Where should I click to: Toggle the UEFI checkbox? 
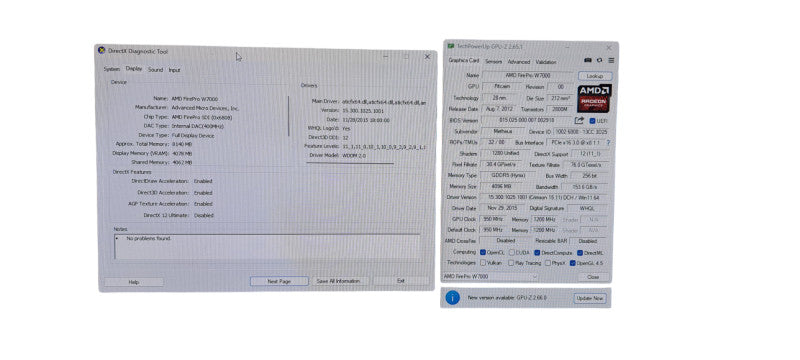pyautogui.click(x=592, y=121)
